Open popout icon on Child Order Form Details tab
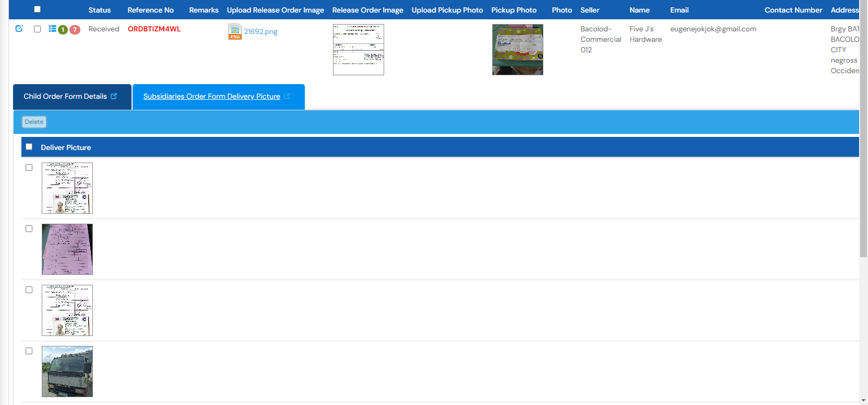The height and width of the screenshot is (405, 868). [114, 96]
